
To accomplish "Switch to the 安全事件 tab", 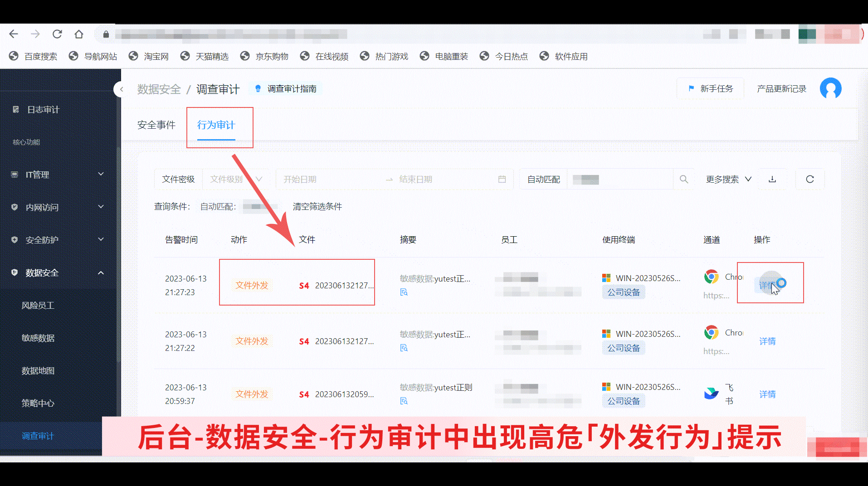I will point(156,125).
